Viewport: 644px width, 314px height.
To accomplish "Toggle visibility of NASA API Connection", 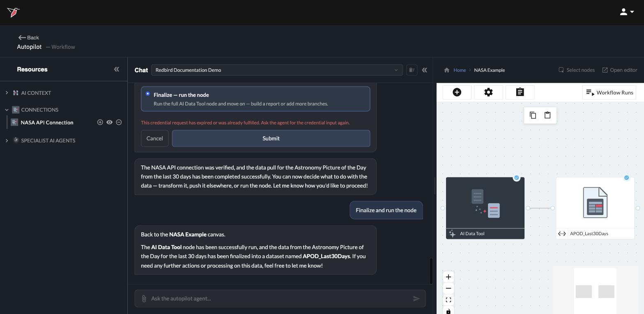I will (x=109, y=122).
